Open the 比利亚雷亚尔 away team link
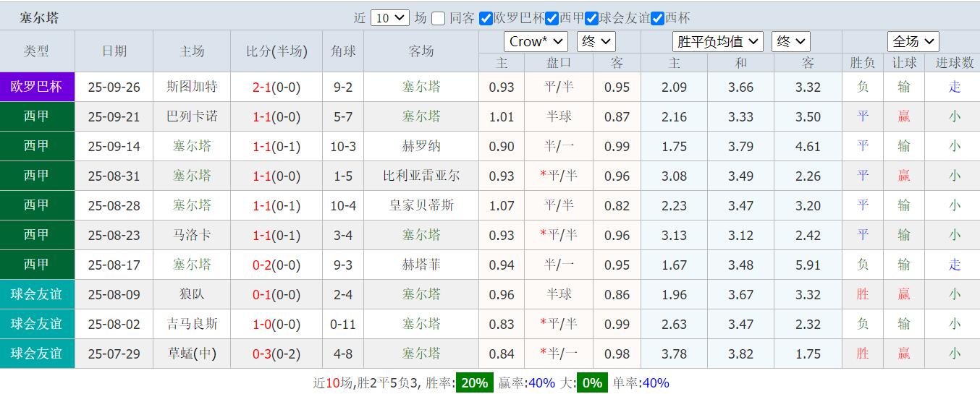Image resolution: width=980 pixels, height=394 pixels. tap(421, 176)
